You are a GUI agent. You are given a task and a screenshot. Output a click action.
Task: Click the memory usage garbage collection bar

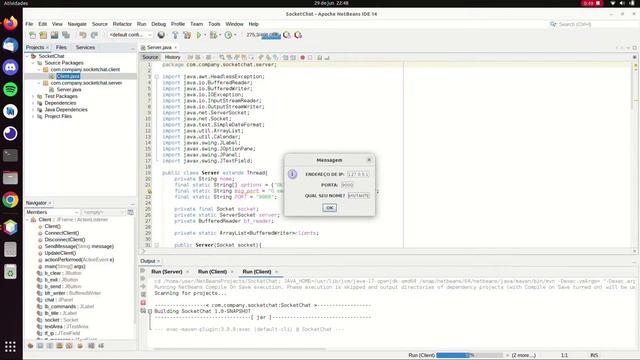click(x=263, y=35)
